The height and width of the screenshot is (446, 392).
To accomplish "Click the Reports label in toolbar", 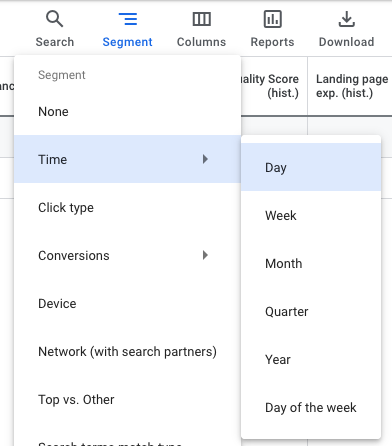I will (272, 42).
